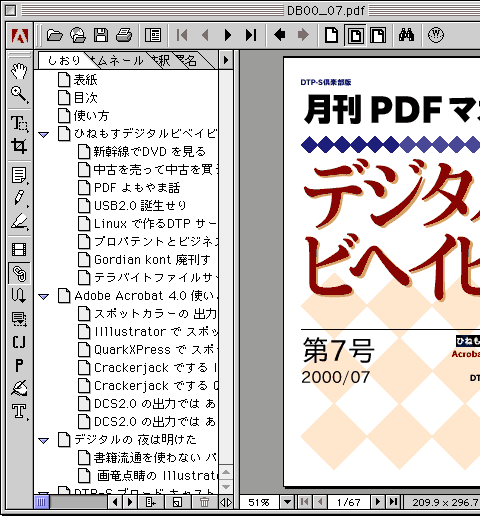This screenshot has height=516, width=480.
Task: Set view to Fit in Window icon
Action: 355,35
